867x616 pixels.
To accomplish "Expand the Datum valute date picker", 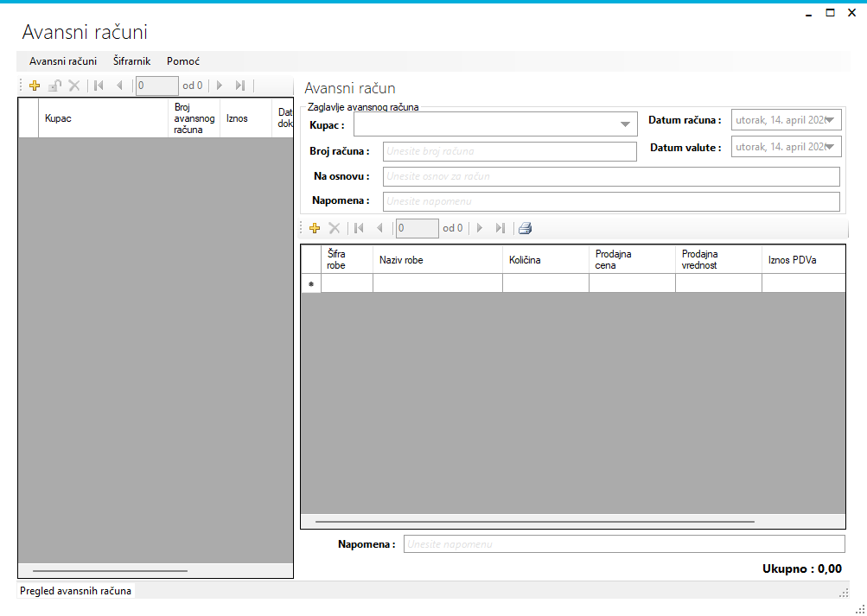I will click(x=832, y=147).
